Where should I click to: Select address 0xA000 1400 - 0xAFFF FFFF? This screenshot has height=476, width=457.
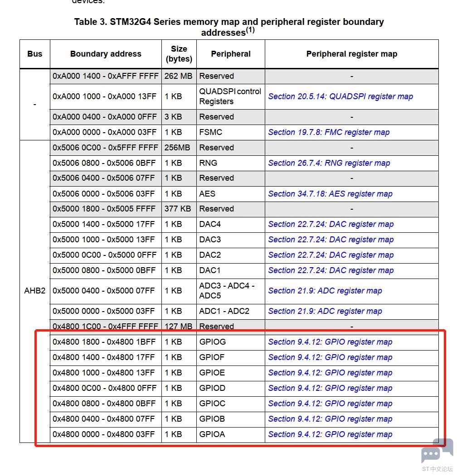tap(106, 76)
